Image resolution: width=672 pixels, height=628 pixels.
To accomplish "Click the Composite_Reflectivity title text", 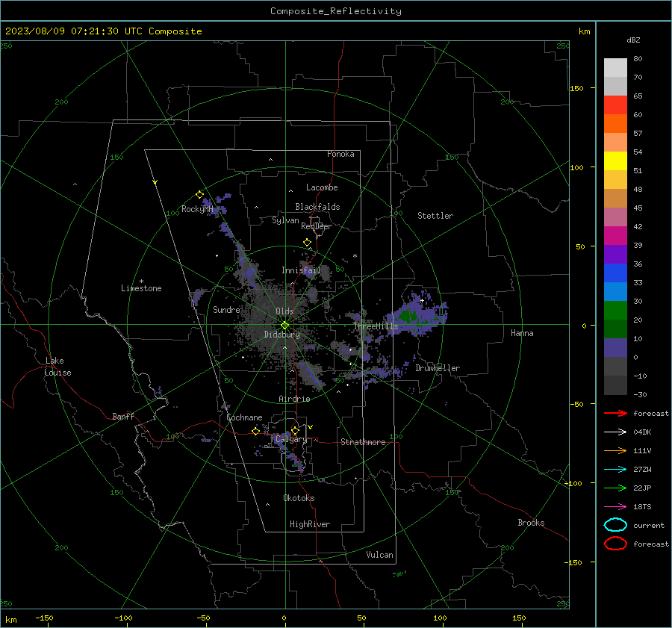I will coord(335,11).
